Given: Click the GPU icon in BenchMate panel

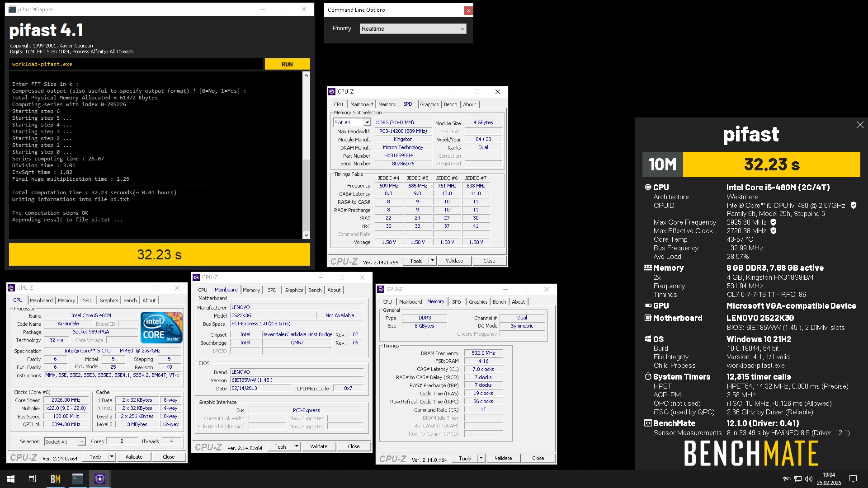Looking at the screenshot, I should pos(648,305).
